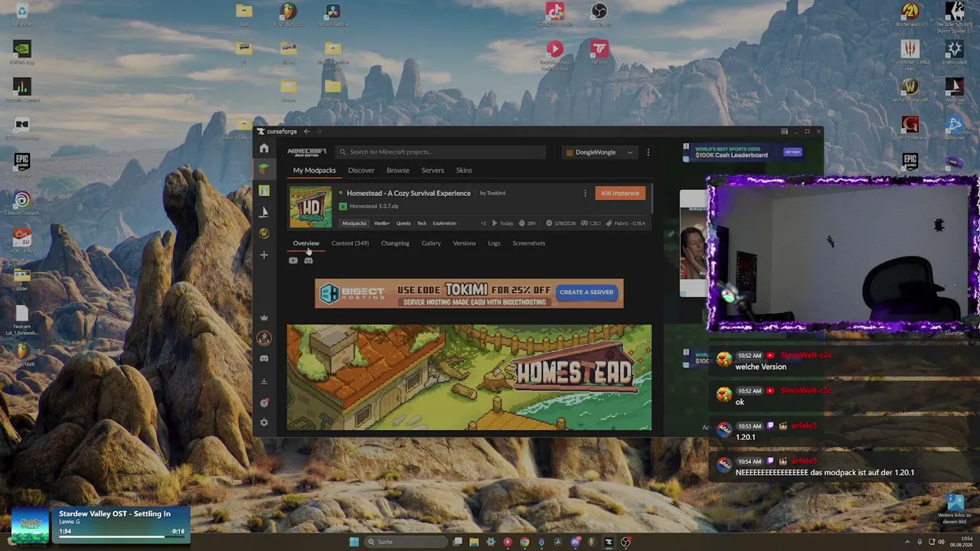Open the Content (349) tab
The image size is (980, 551).
click(350, 243)
